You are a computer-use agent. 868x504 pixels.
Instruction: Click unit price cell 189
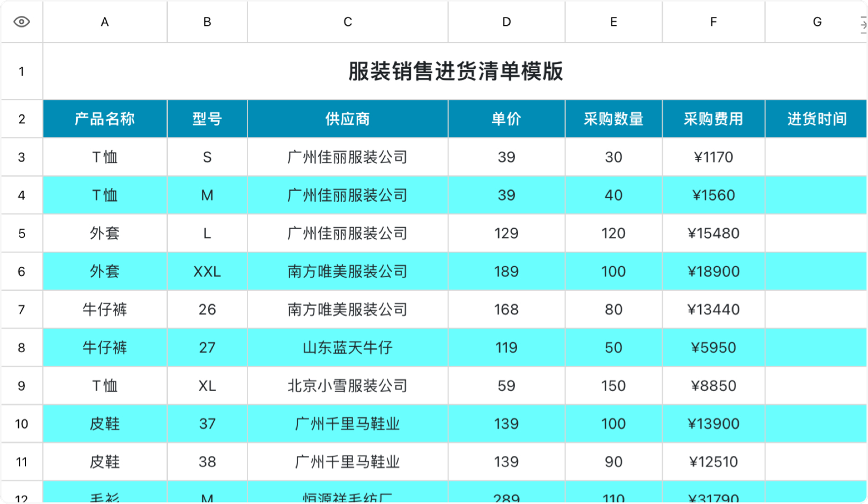[x=507, y=272]
